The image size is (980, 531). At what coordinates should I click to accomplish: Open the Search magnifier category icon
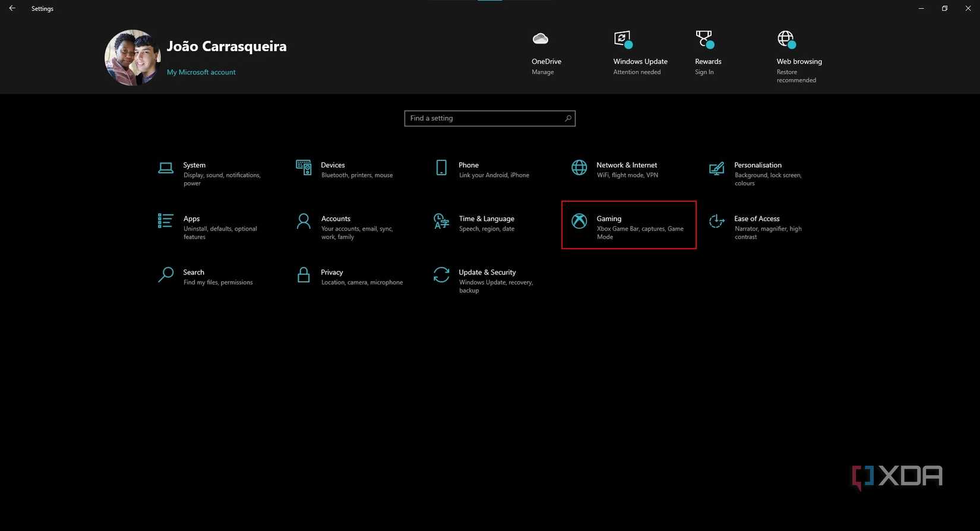click(x=166, y=274)
